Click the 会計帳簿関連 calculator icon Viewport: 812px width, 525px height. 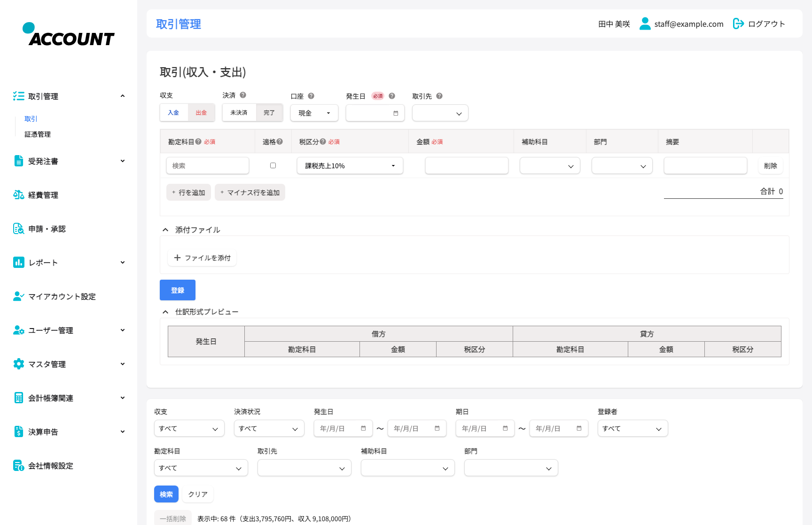[19, 398]
